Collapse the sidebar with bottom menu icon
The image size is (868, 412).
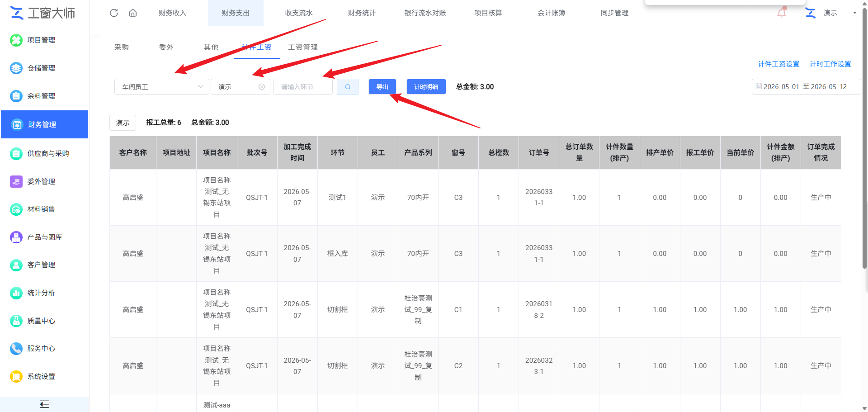44,404
